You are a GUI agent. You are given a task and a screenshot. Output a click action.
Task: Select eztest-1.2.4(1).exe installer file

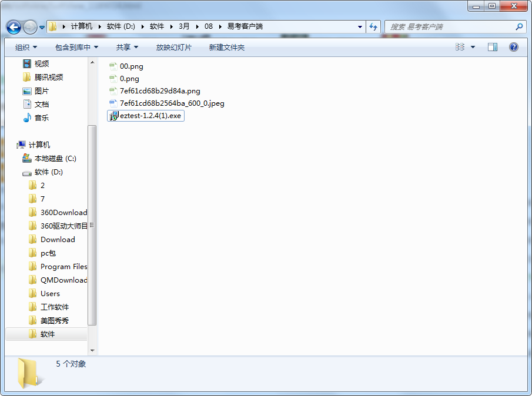pos(146,116)
